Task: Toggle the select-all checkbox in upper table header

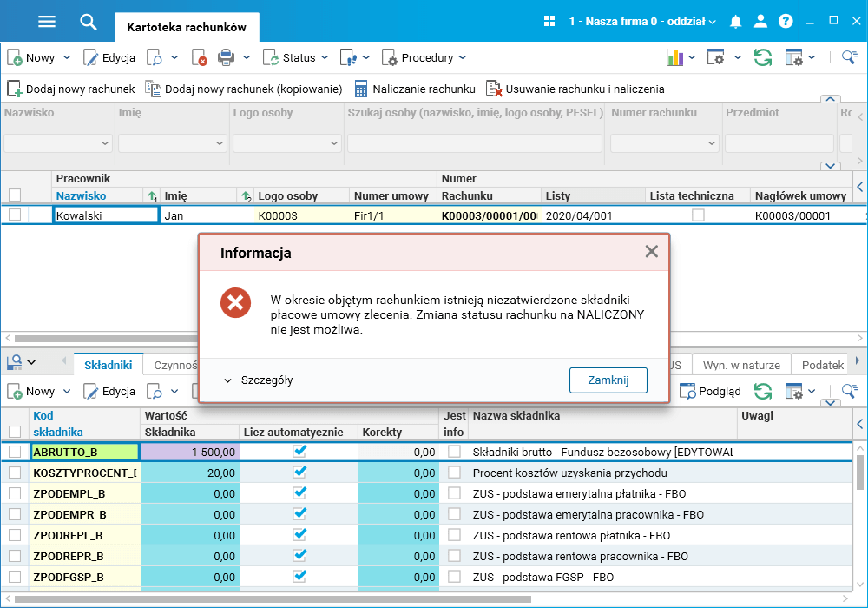Action: 15,195
